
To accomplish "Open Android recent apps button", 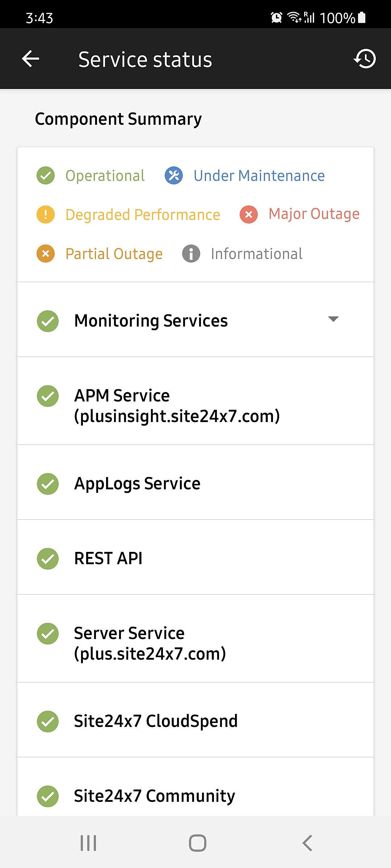I will tap(88, 843).
